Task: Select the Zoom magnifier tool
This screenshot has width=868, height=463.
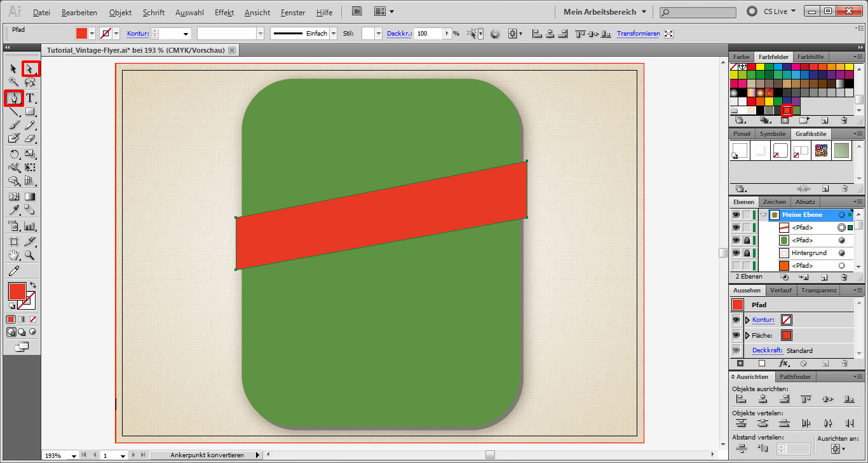Action: point(29,256)
